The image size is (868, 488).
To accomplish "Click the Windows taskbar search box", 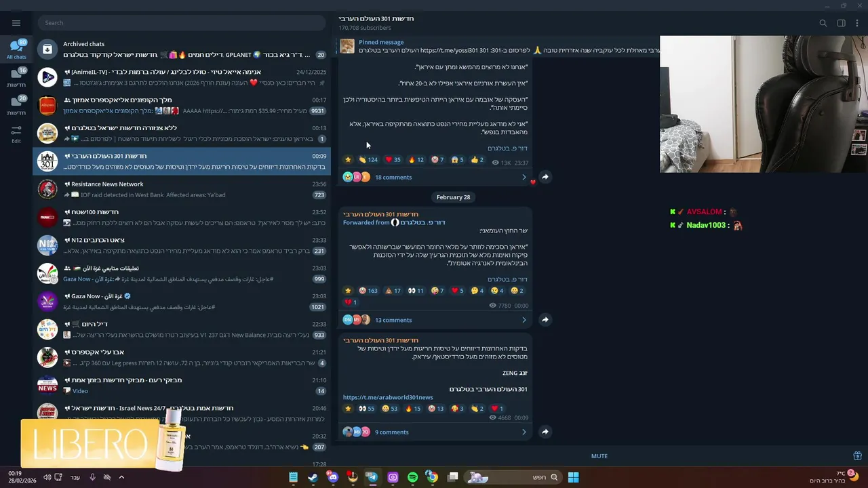I will (515, 477).
